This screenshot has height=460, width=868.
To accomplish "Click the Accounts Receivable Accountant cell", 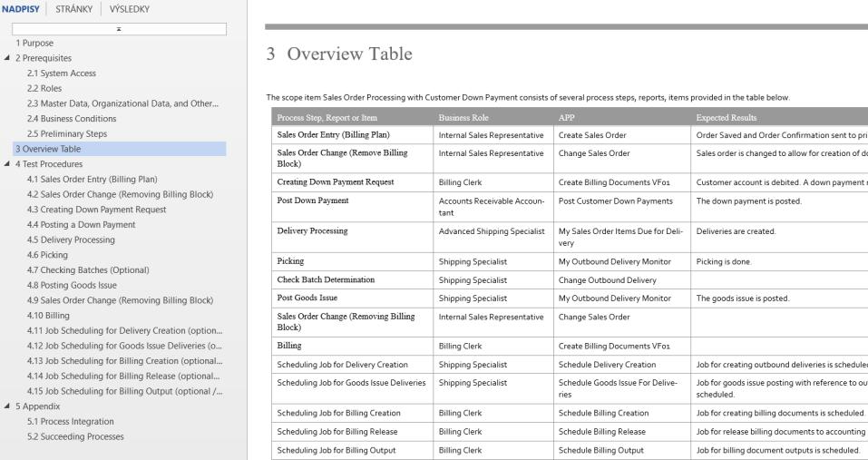I will (x=492, y=207).
